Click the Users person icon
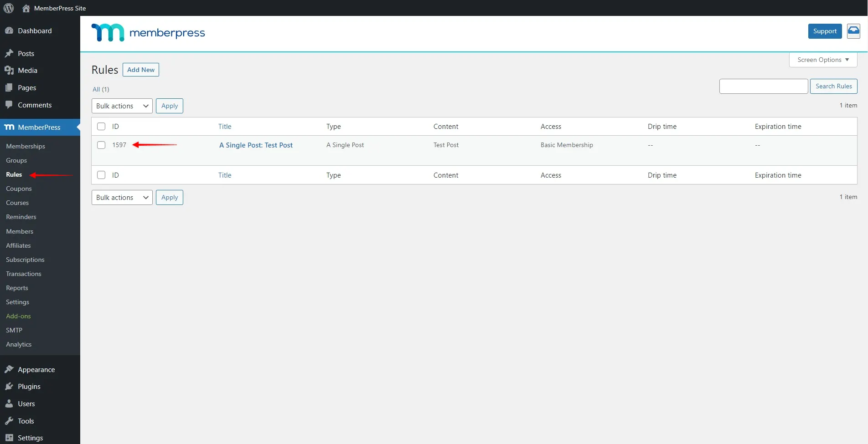 click(x=9, y=403)
